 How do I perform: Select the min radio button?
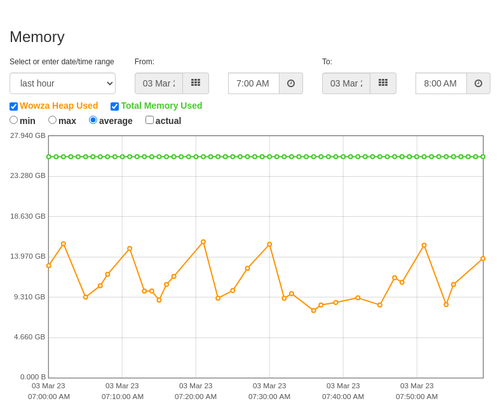(x=14, y=120)
